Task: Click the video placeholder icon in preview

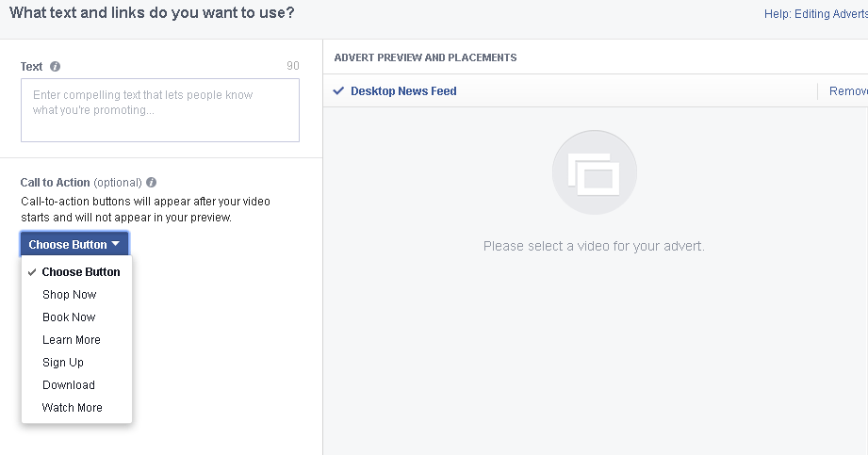Action: (x=594, y=172)
